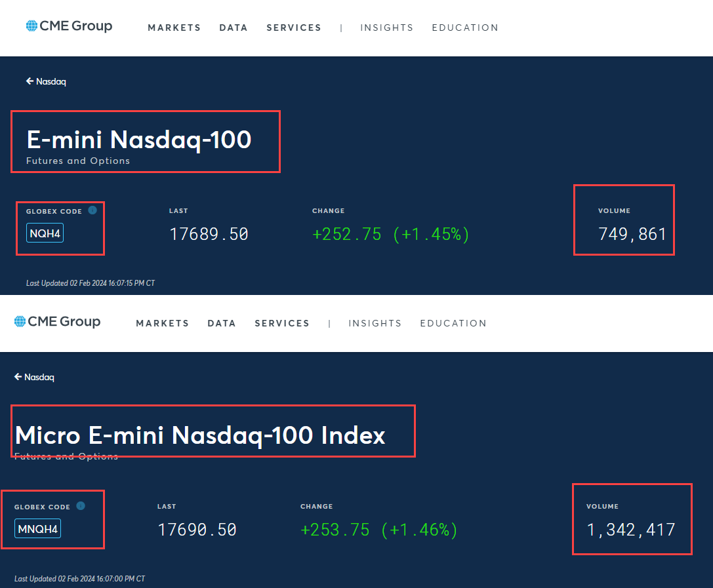Click volume value 1,342,417
Viewport: 713px width, 588px height.
pyautogui.click(x=631, y=530)
